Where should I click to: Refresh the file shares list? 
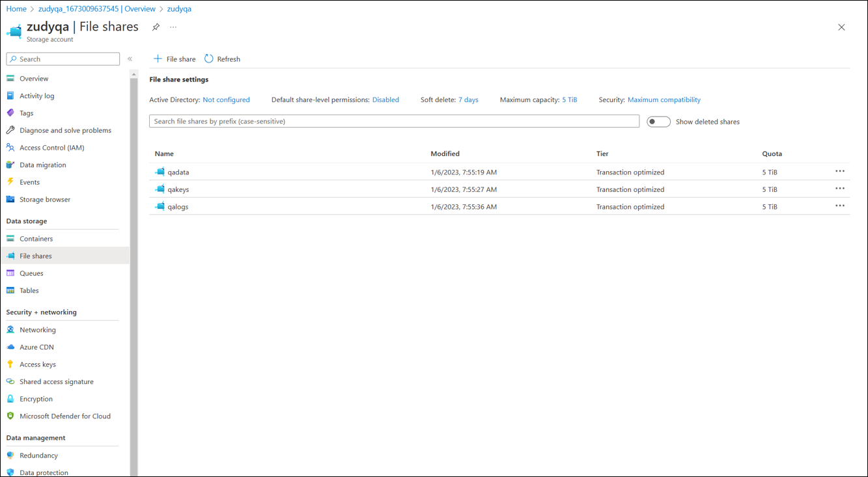pos(222,59)
